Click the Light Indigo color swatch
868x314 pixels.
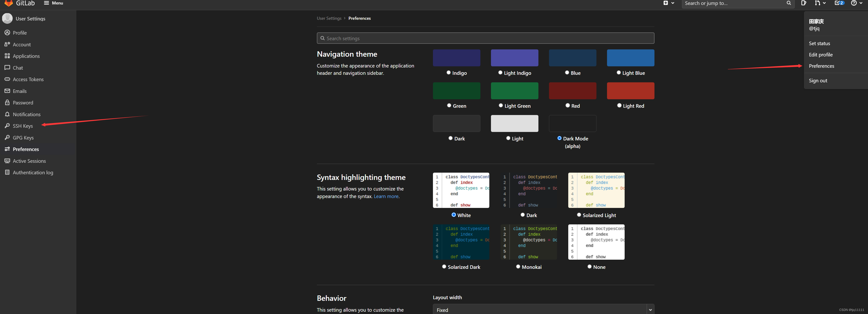(514, 58)
